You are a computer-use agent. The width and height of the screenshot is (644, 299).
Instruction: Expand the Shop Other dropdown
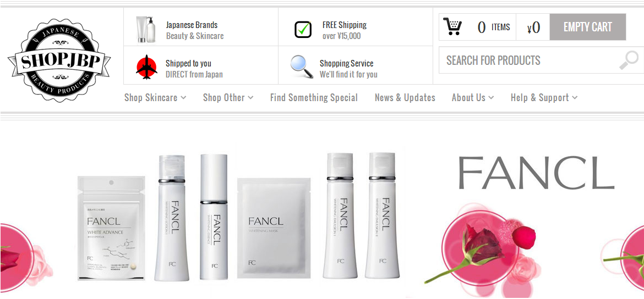tap(228, 98)
